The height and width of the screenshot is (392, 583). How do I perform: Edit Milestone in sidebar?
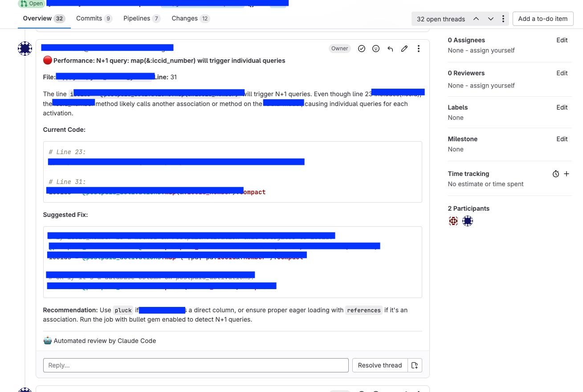[562, 139]
